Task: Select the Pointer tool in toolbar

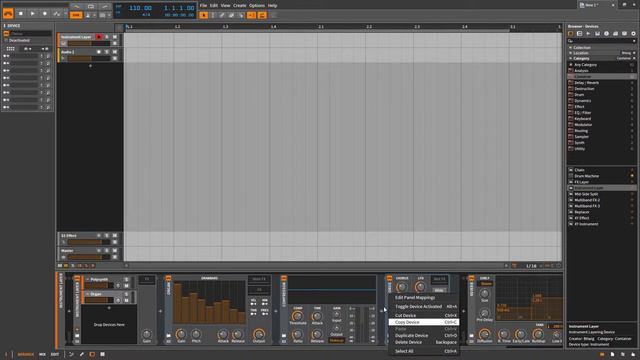Action: pos(204,15)
